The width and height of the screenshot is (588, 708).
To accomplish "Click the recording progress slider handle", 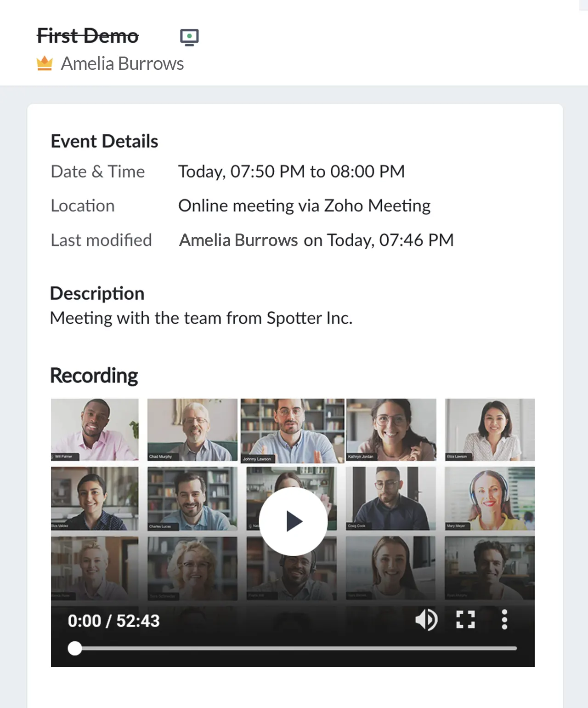I will click(75, 648).
